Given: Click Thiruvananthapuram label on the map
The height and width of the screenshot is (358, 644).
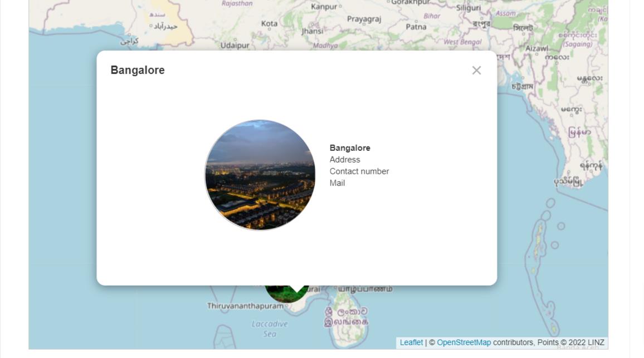Looking at the screenshot, I should (x=245, y=306).
